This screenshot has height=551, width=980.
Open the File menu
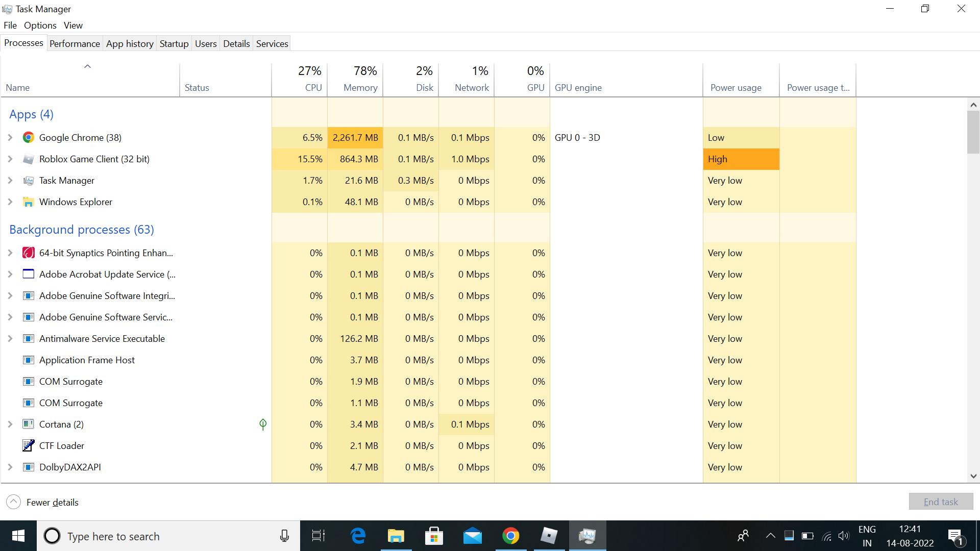pos(10,26)
